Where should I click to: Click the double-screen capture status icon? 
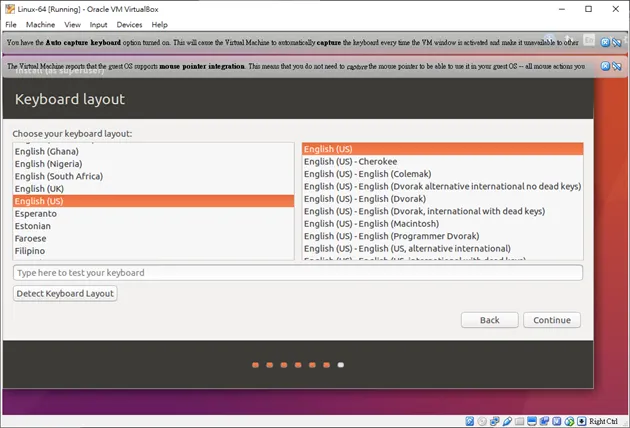(x=544, y=421)
